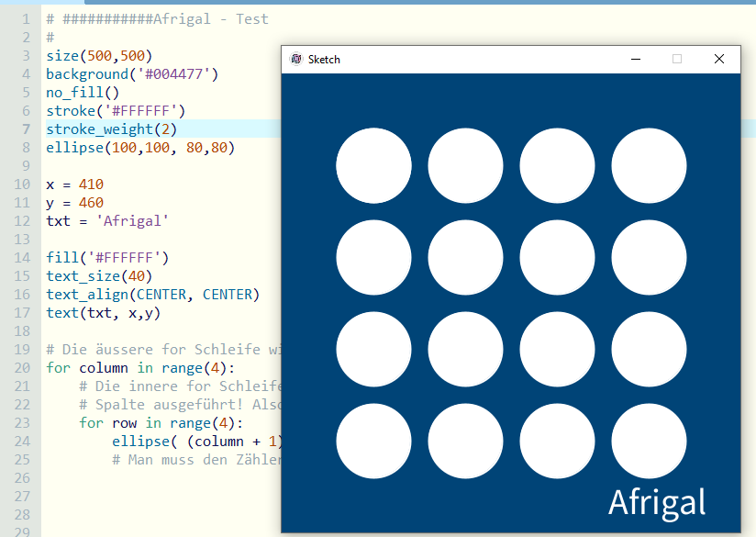Image resolution: width=756 pixels, height=537 pixels.
Task: Click the Sketch window title bar text
Action: tap(324, 59)
